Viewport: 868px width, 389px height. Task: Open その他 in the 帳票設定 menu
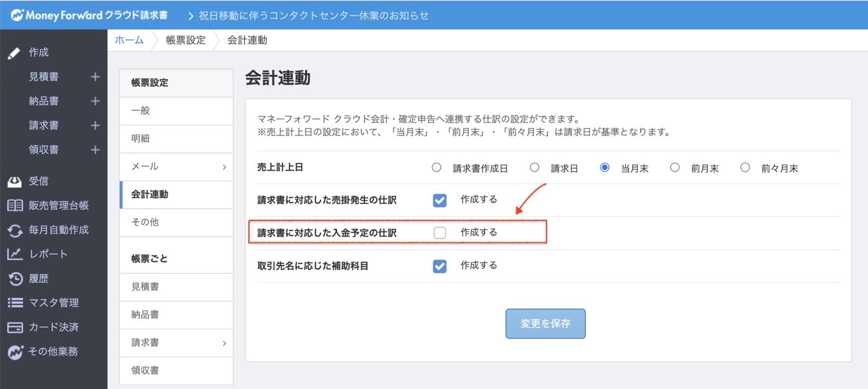176,222
